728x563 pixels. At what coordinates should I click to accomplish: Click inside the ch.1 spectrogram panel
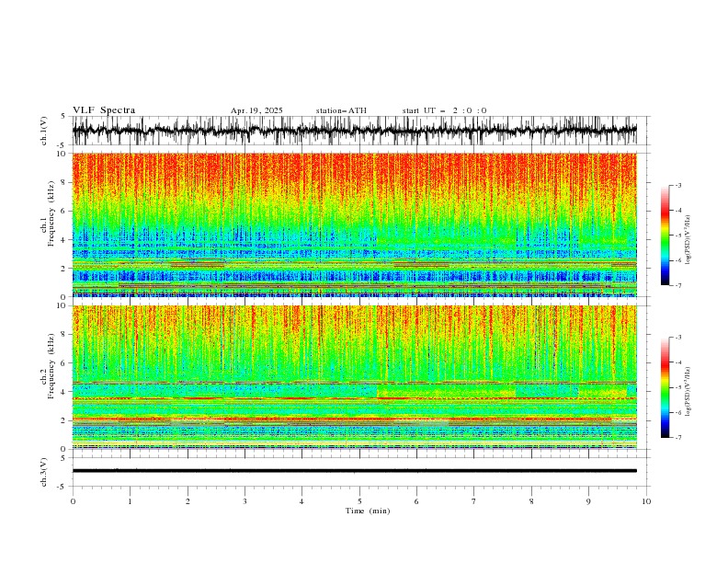coord(354,224)
